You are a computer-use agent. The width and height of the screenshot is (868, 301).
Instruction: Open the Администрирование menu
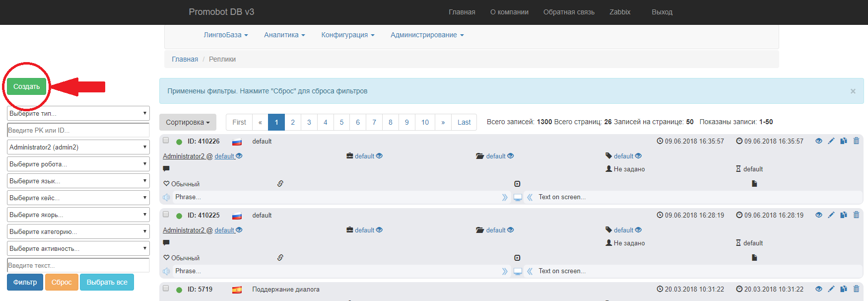tap(427, 35)
